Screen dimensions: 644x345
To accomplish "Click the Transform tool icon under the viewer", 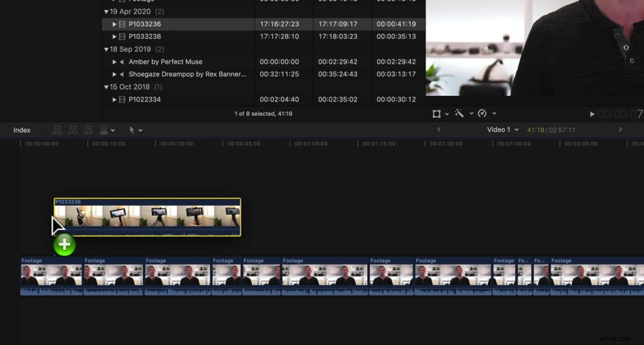I will (x=437, y=114).
